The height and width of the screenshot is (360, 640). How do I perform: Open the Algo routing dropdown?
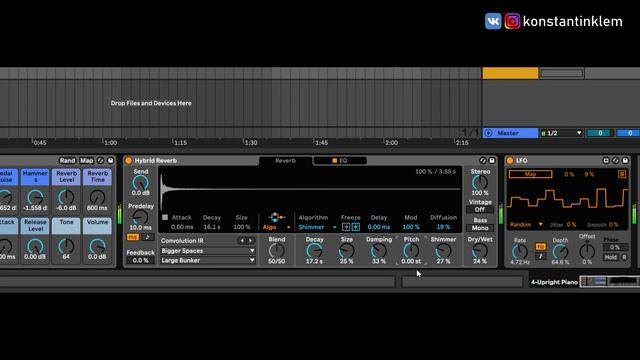[x=276, y=227]
